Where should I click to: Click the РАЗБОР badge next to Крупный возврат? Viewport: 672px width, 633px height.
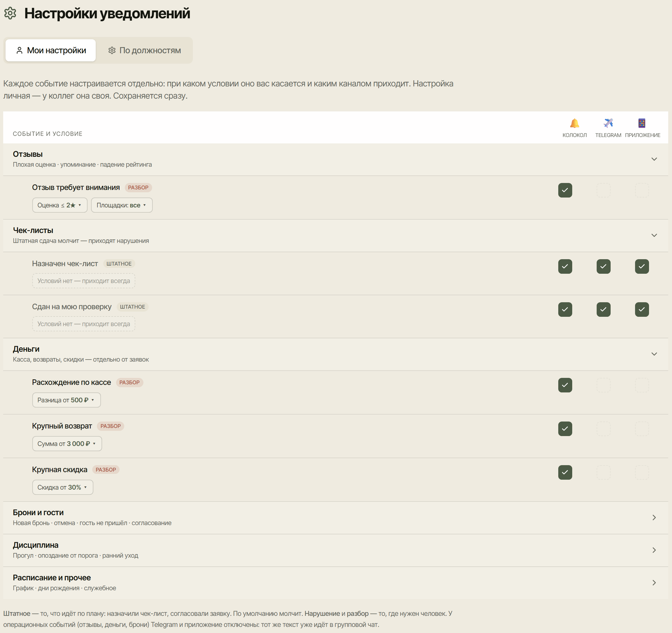tap(111, 426)
